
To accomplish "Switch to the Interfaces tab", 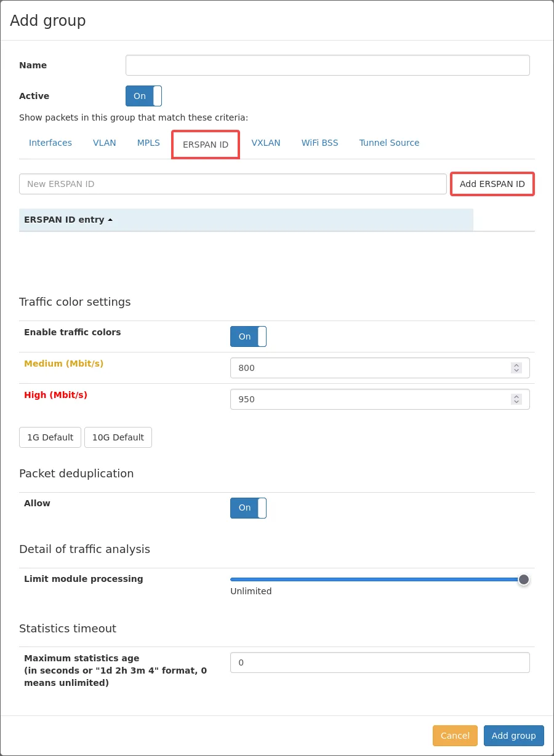I will tap(50, 143).
